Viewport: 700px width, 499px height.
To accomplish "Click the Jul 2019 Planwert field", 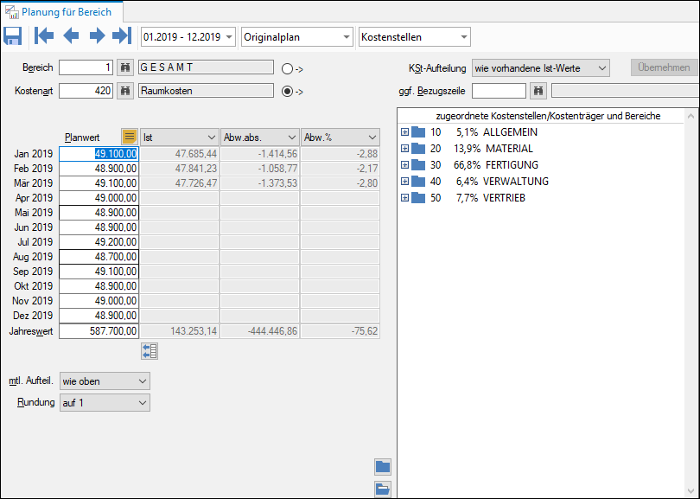I will [99, 242].
